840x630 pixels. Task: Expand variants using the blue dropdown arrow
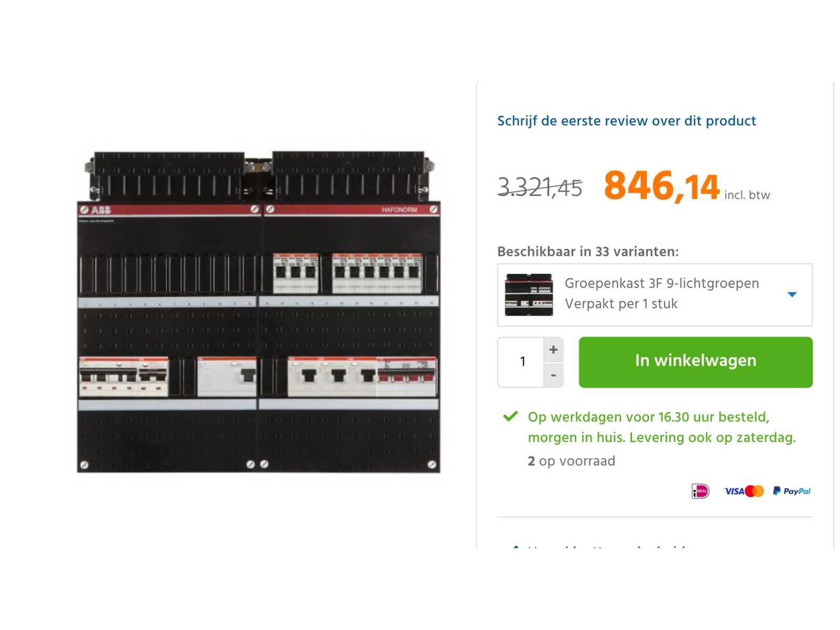pos(792,295)
